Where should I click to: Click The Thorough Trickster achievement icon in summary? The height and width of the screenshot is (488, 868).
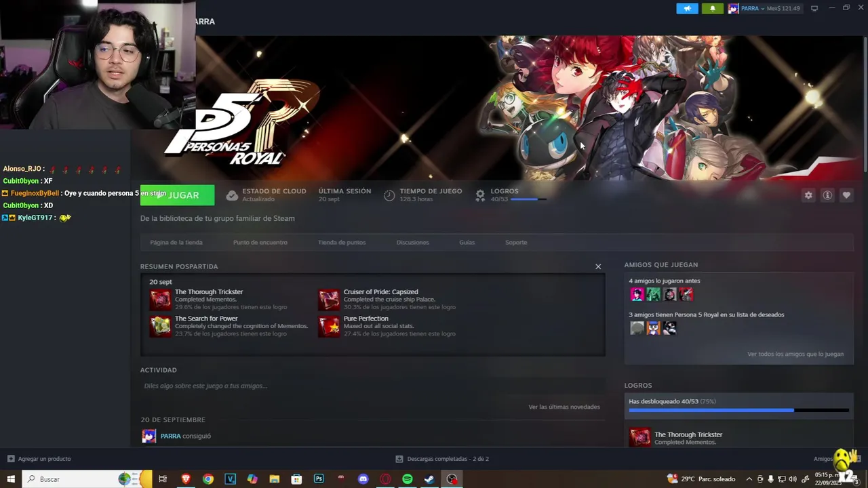pyautogui.click(x=161, y=299)
